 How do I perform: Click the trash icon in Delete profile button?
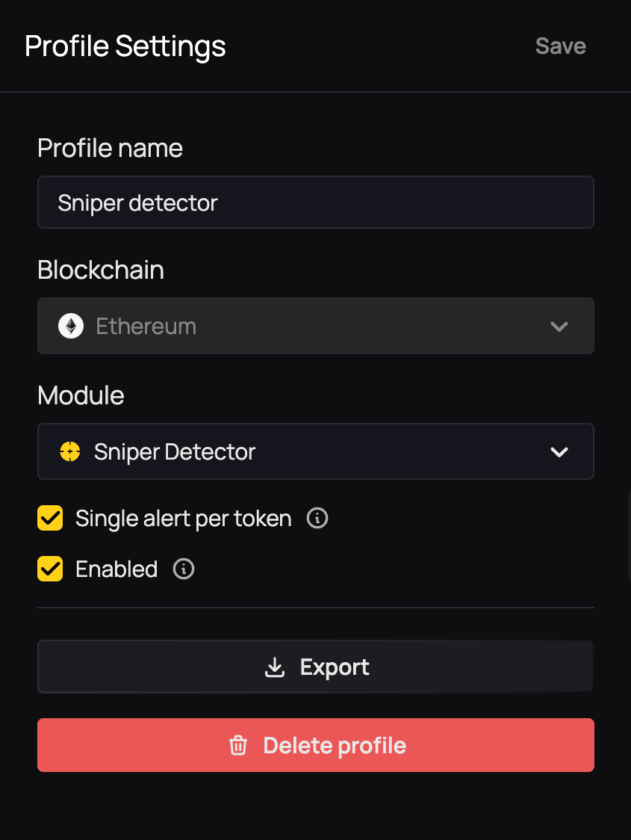point(238,745)
